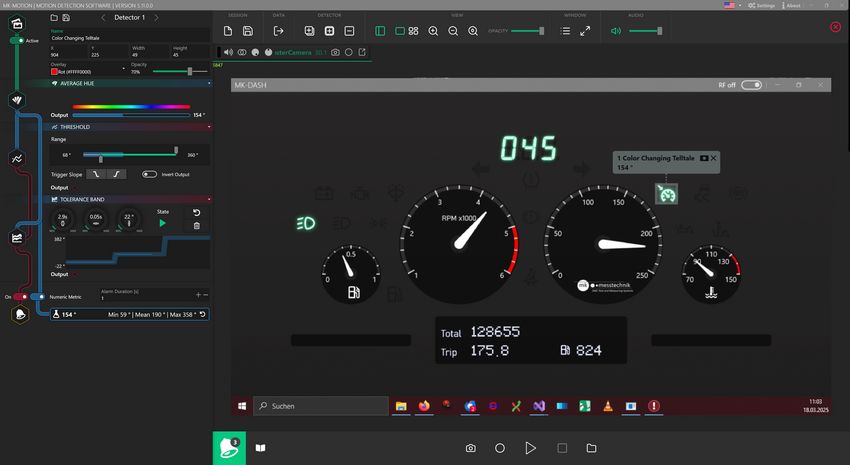Image resolution: width=850 pixels, height=465 pixels.
Task: Delete the tolerance band with the trash icon
Action: pos(196,225)
